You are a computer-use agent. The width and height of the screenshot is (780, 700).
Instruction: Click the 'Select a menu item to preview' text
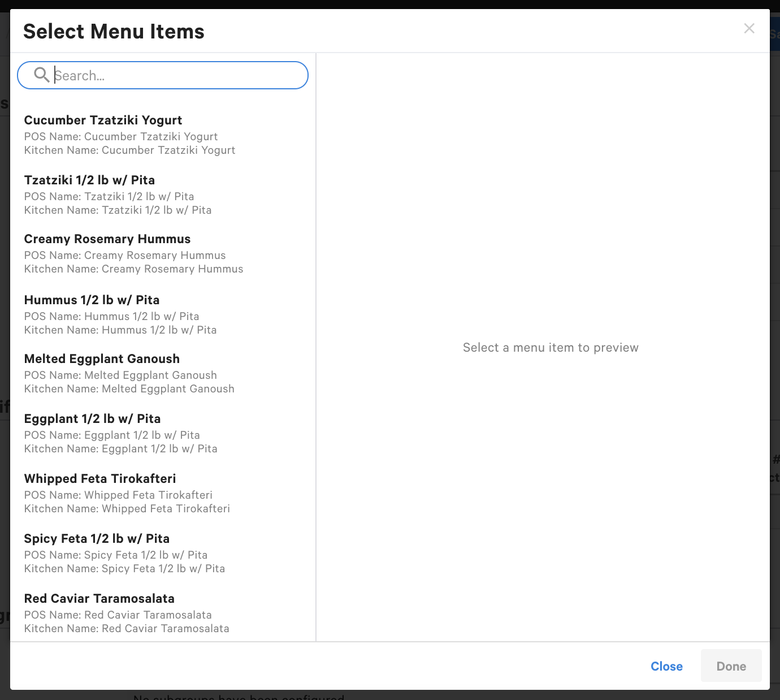551,348
